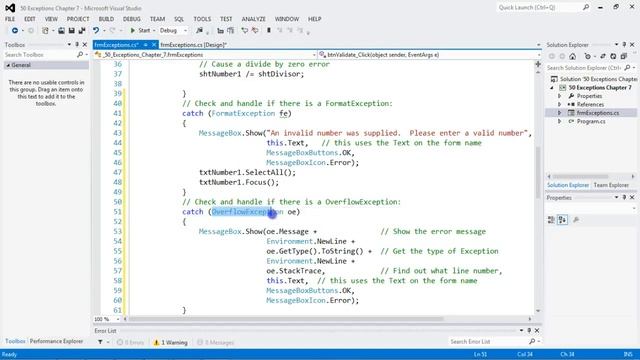The height and width of the screenshot is (360, 640).
Task: Open the PROJECT menu
Action: click(x=78, y=19)
